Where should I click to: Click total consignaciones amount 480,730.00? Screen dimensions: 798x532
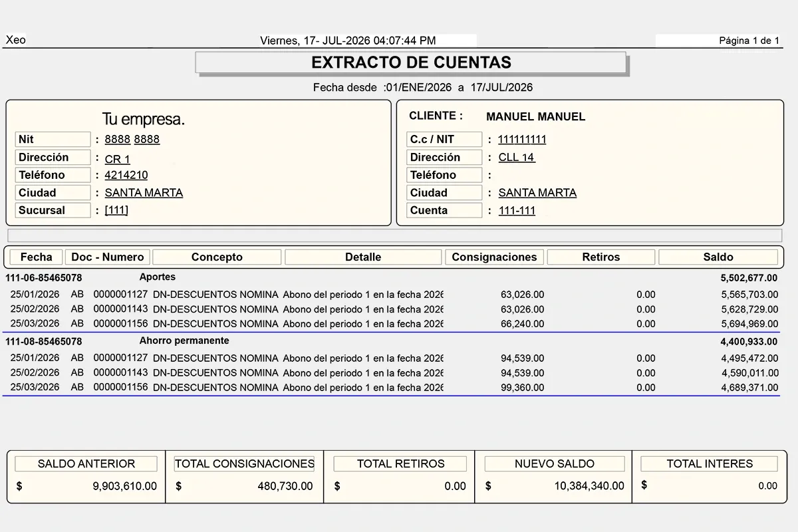click(x=285, y=487)
